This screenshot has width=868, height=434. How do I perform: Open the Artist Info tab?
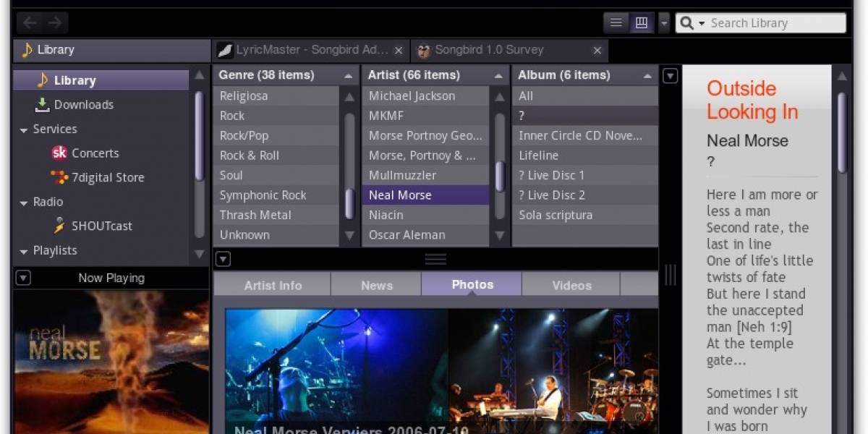pyautogui.click(x=273, y=285)
